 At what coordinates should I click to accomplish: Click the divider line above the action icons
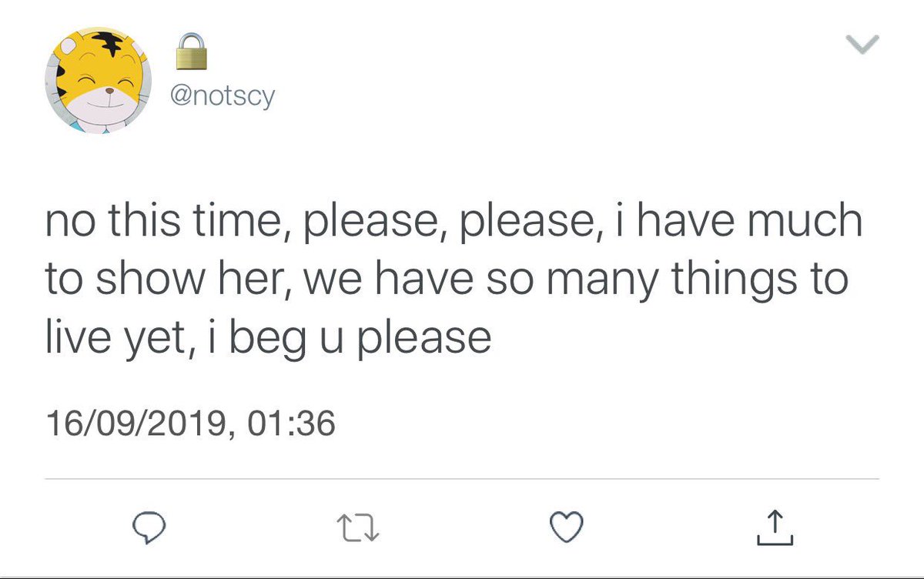pyautogui.click(x=462, y=479)
